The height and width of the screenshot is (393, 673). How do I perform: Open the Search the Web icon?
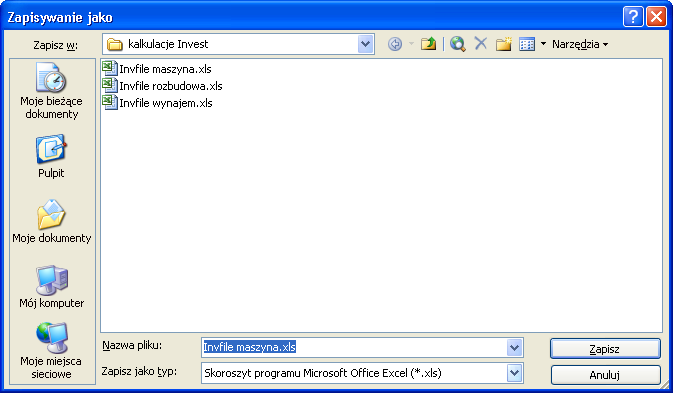click(x=458, y=44)
